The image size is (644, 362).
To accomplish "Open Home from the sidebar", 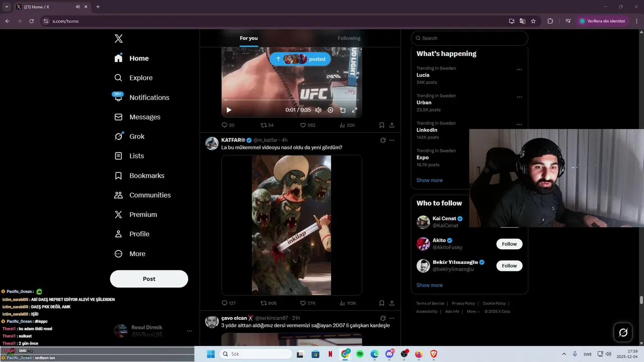I will tap(132, 58).
